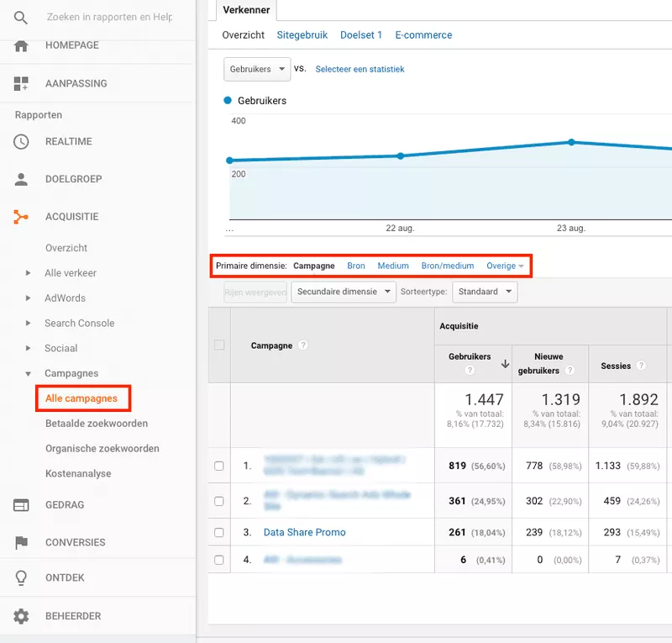
Task: Click the Aanpassing dashboard icon
Action: [22, 84]
